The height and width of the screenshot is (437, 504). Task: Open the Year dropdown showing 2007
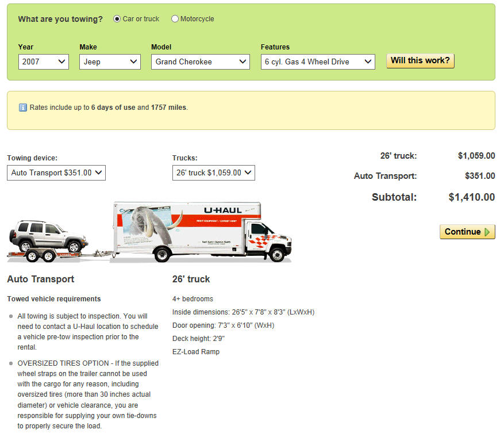[44, 62]
